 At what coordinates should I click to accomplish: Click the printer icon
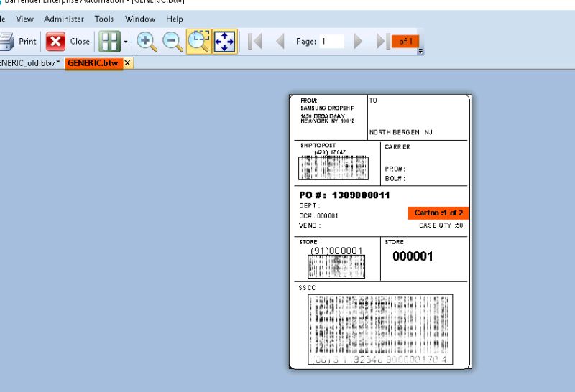pos(6,42)
